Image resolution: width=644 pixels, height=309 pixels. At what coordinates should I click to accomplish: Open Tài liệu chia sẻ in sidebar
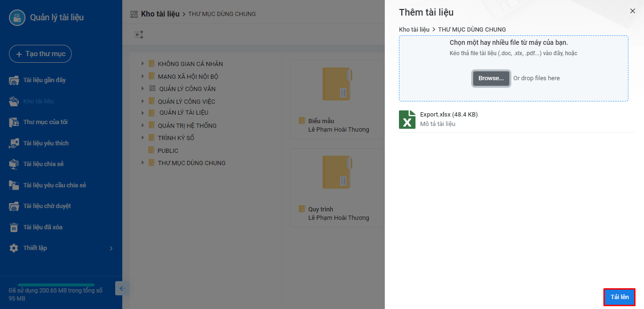point(43,164)
